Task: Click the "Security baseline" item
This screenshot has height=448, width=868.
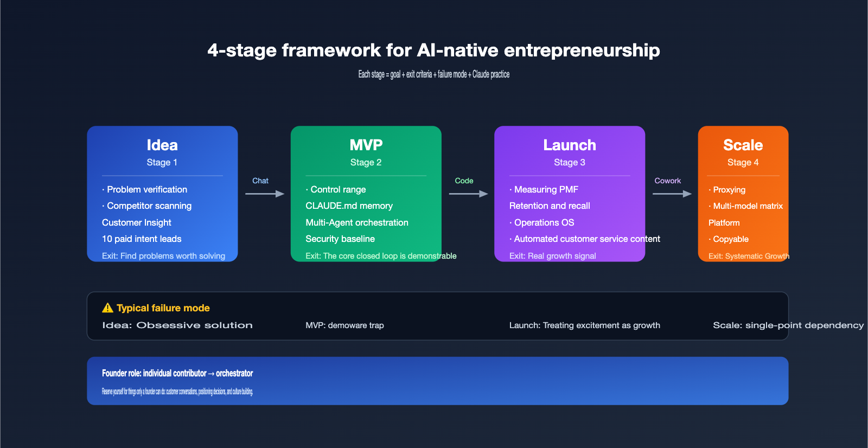Action: (340, 239)
